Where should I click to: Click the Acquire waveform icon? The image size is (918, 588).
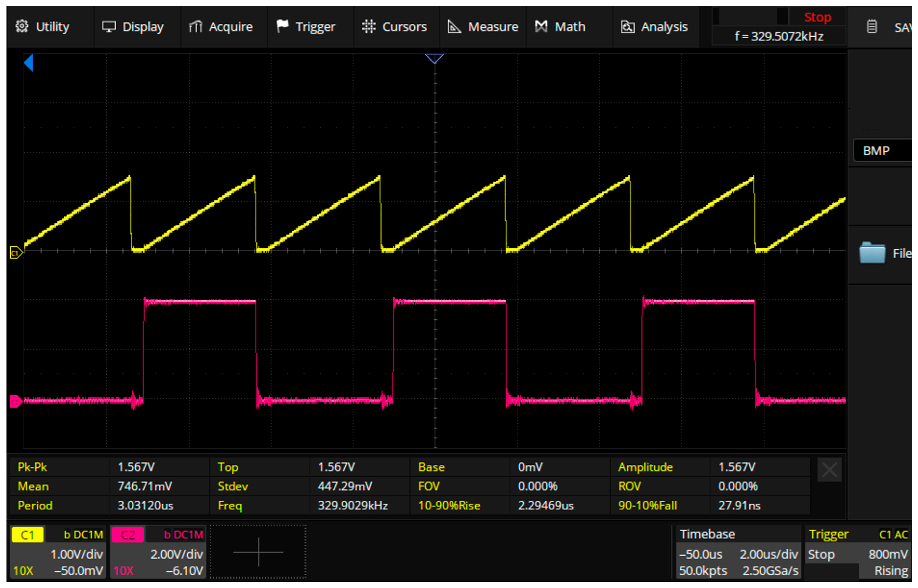pos(195,27)
